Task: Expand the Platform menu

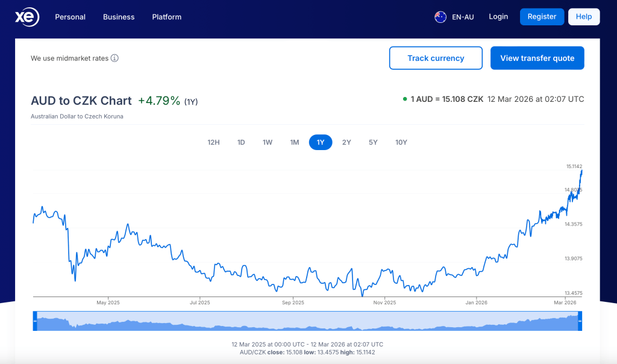Action: [x=167, y=17]
